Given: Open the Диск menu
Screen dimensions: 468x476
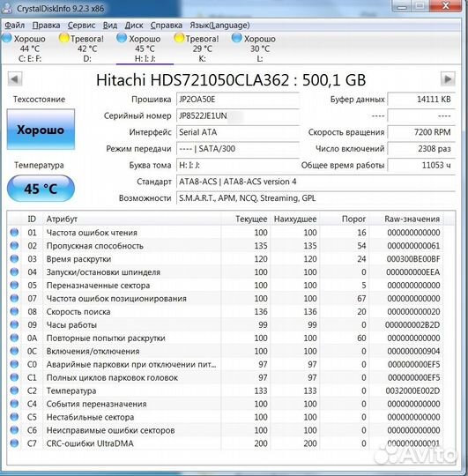Looking at the screenshot, I should pos(134,26).
